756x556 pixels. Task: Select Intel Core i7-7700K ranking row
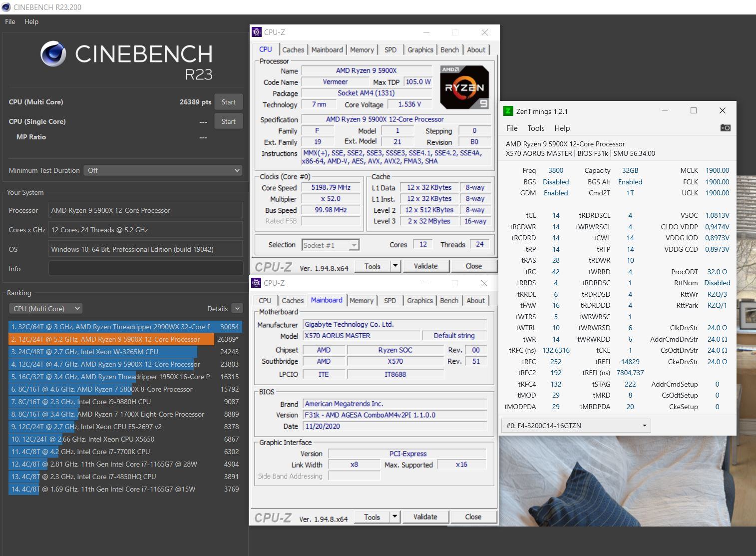125,452
